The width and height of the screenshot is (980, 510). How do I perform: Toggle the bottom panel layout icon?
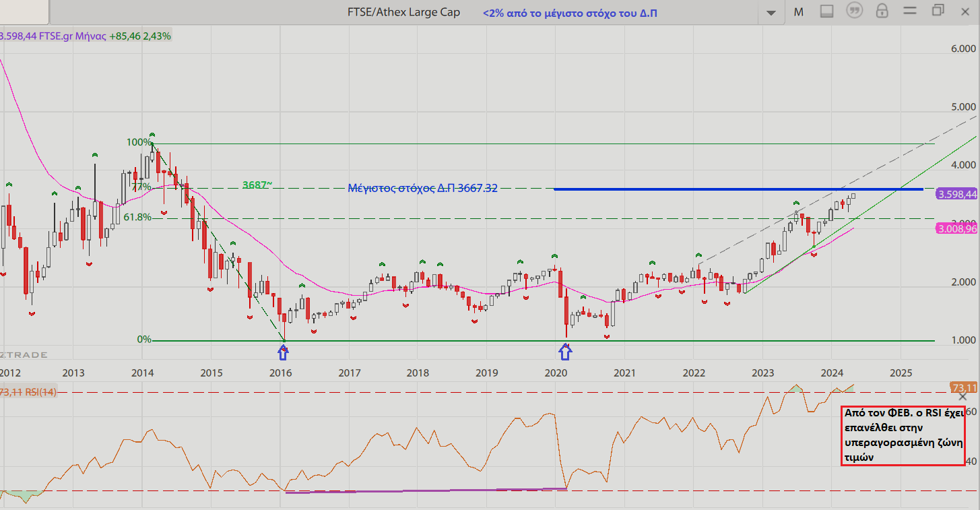point(827,11)
